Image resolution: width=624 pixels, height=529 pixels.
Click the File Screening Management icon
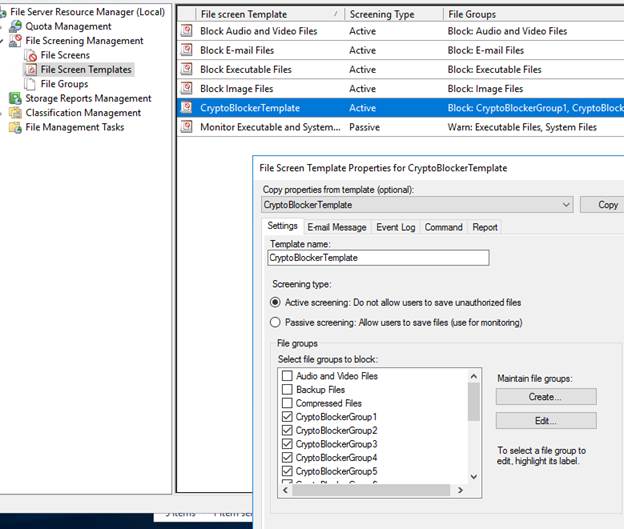(x=17, y=41)
